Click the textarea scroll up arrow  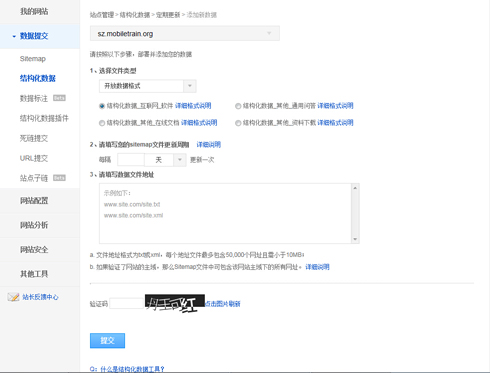click(355, 188)
